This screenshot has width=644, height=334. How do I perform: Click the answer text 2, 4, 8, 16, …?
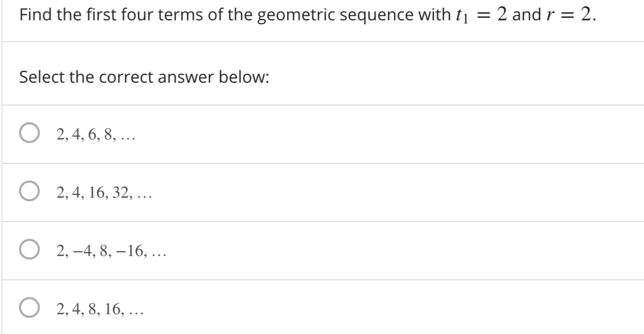coord(100,308)
